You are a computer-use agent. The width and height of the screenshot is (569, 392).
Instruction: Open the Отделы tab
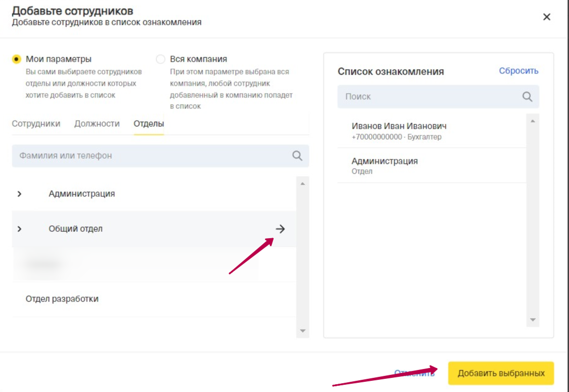point(149,124)
